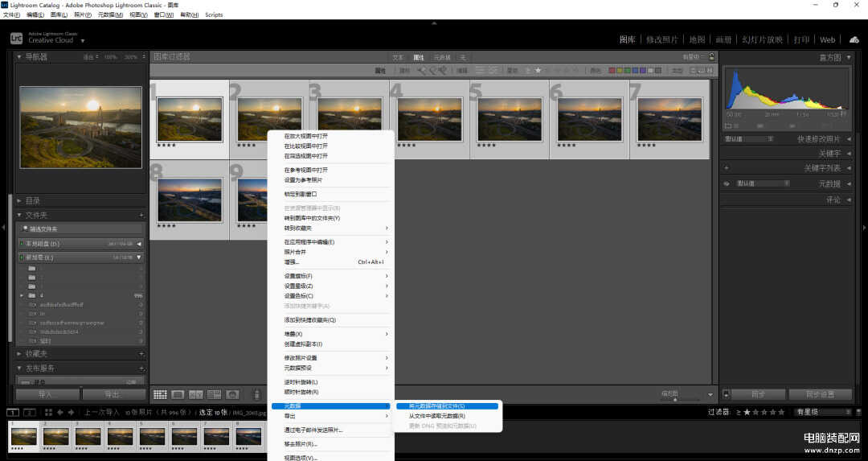Open People view in the toolbar

pos(232,394)
